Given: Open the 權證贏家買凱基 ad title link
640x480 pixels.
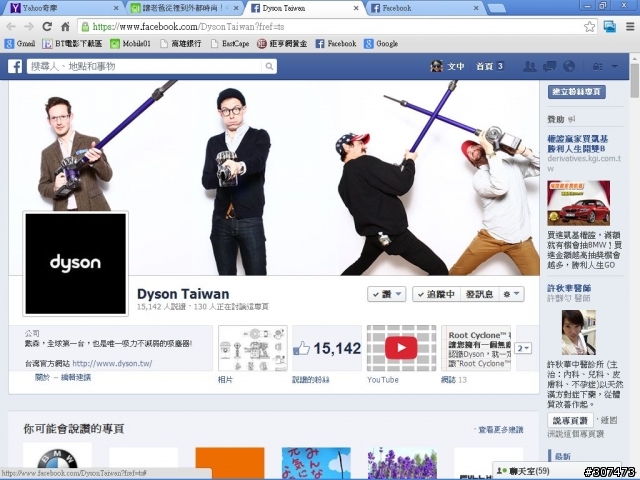Looking at the screenshot, I should [578, 144].
